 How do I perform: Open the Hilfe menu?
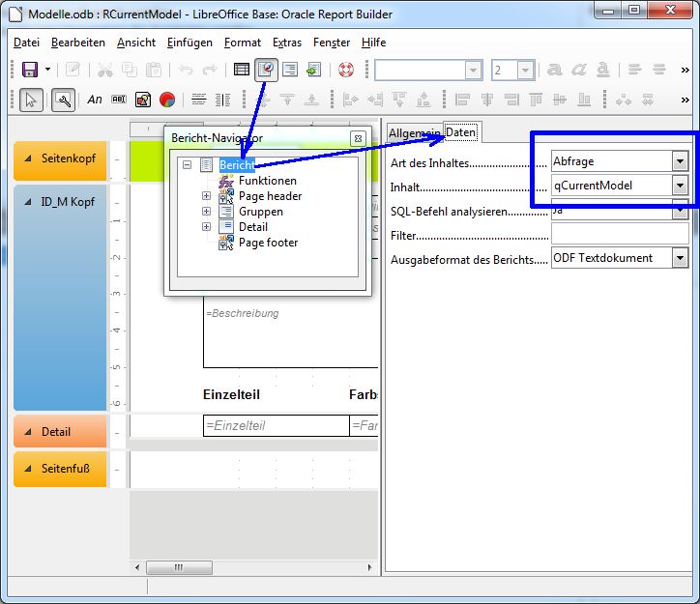point(373,43)
